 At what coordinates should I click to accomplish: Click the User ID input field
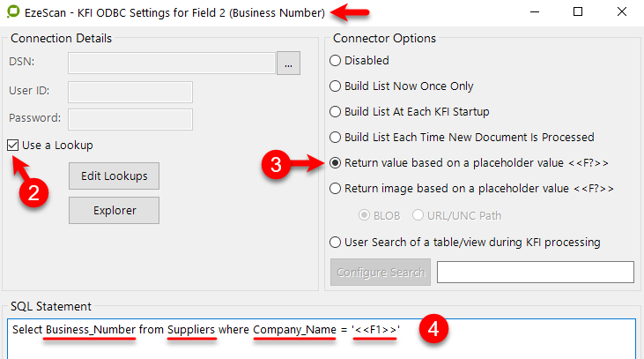(130, 92)
